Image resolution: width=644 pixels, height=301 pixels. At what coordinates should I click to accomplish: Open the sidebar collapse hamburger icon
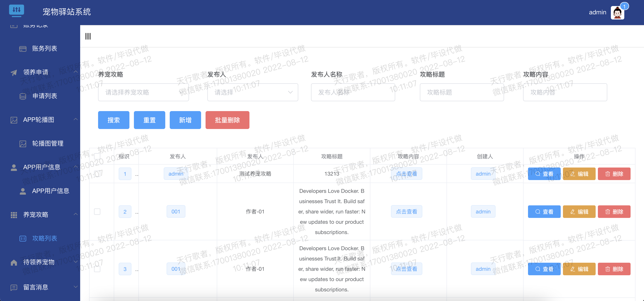point(88,36)
